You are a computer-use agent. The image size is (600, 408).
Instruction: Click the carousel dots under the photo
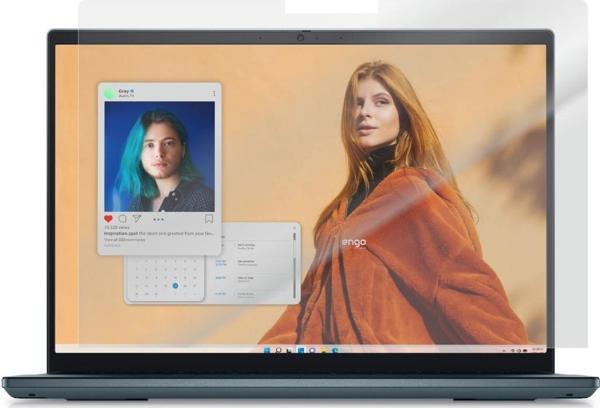tap(158, 219)
